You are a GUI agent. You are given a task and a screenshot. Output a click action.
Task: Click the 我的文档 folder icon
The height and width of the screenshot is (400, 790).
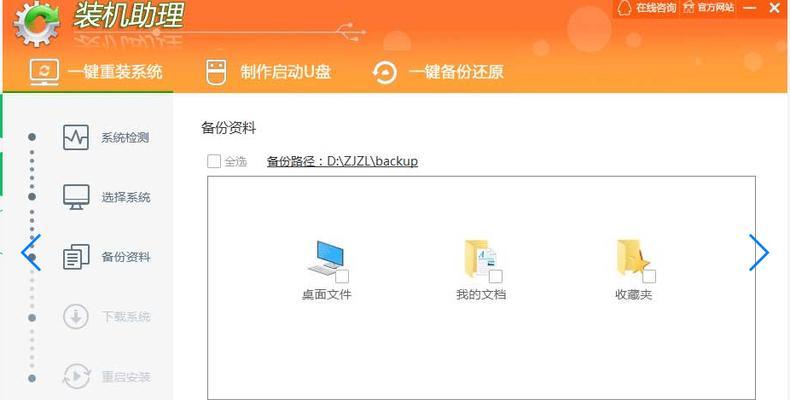click(x=480, y=258)
